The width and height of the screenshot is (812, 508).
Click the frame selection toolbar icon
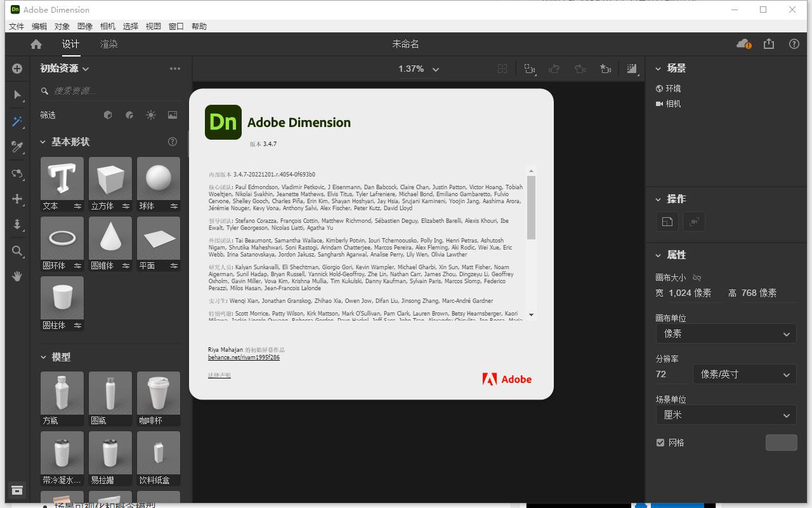click(x=530, y=69)
